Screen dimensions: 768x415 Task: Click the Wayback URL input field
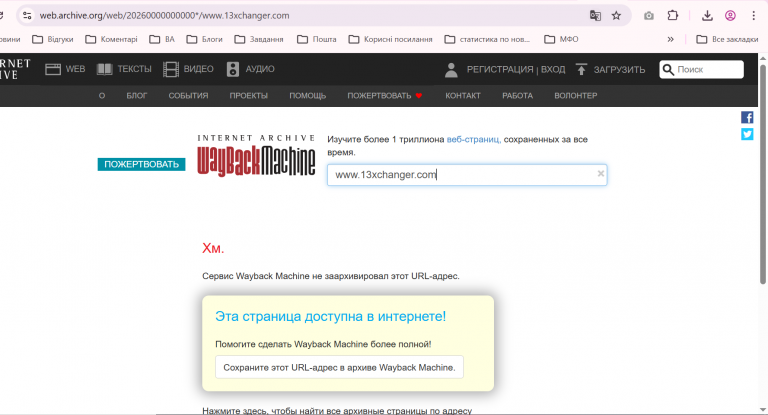467,175
